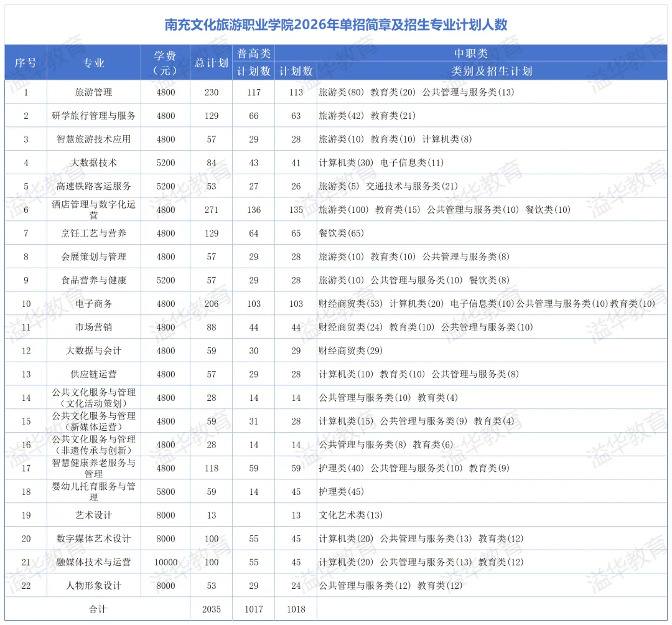The height and width of the screenshot is (625, 672).
Task: Click the 合计 total row label
Action: tap(97, 609)
